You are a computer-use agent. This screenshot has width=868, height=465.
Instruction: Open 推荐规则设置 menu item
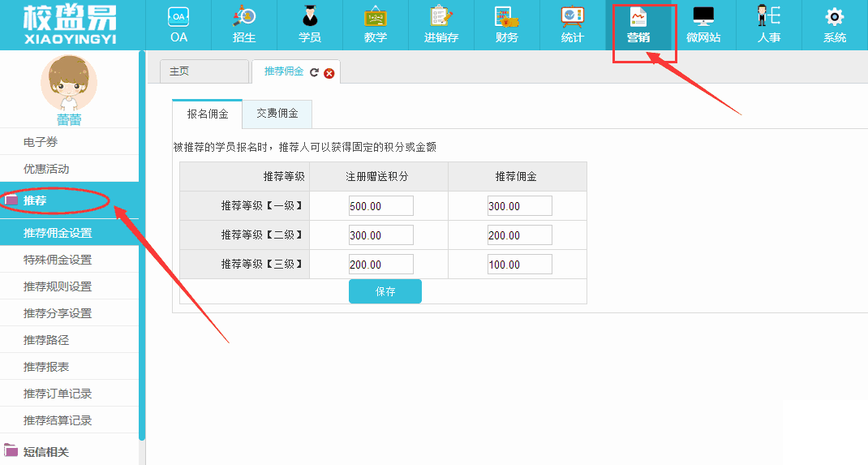[69, 286]
